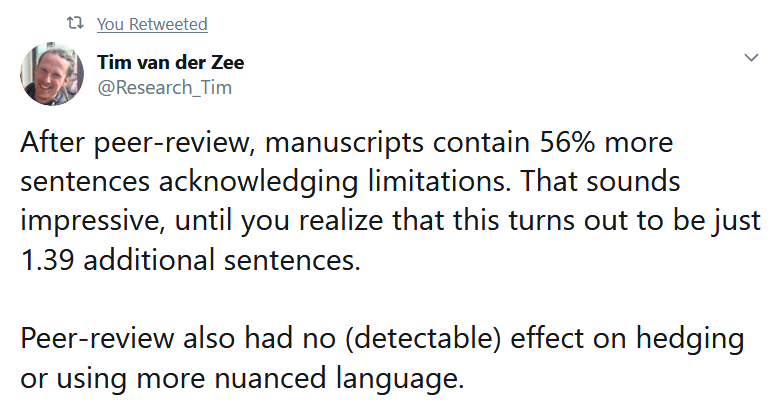Open Tim van der Zee's profile name
The width and height of the screenshot is (777, 415).
[x=170, y=63]
